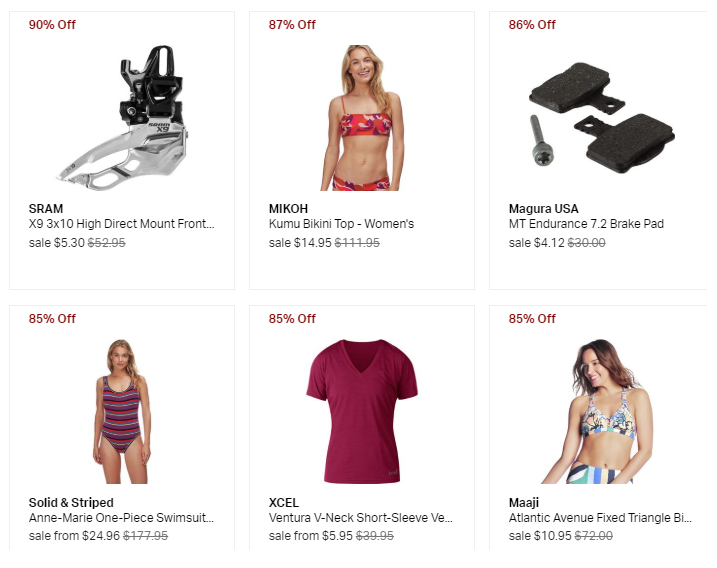The width and height of the screenshot is (717, 568).
Task: Click the 90% Off badge on SRAM card
Action: pyautogui.click(x=52, y=25)
